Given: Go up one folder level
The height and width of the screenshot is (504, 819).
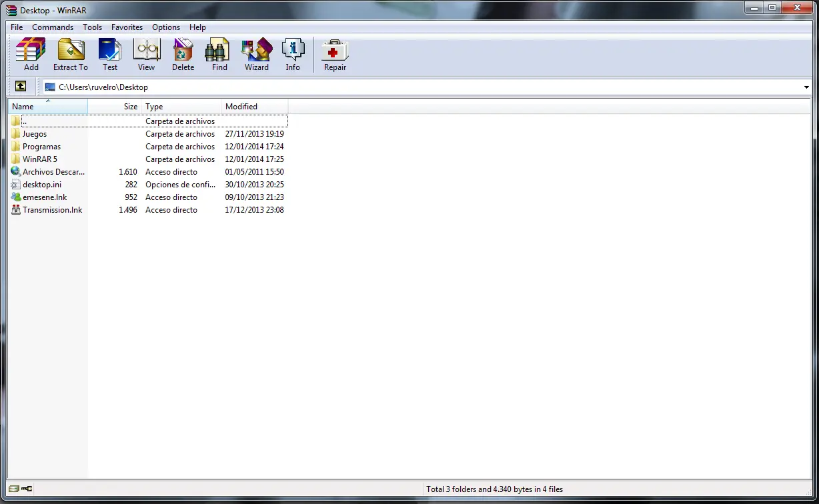Looking at the screenshot, I should click(x=21, y=87).
